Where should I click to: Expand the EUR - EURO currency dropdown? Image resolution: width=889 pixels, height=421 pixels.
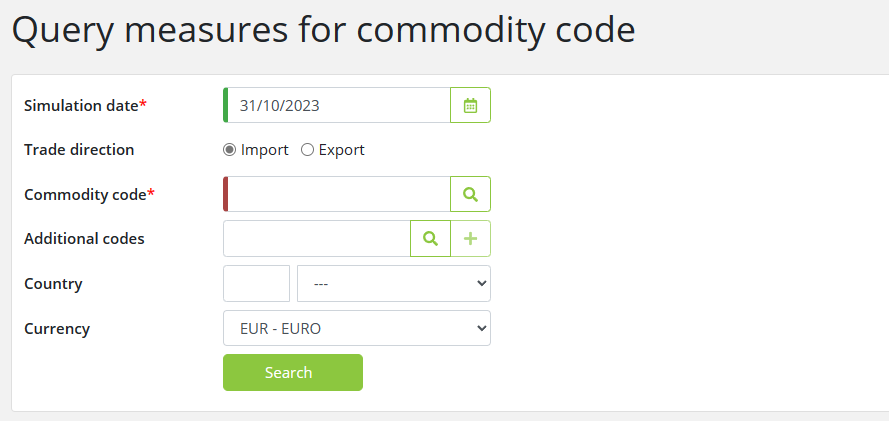point(356,328)
